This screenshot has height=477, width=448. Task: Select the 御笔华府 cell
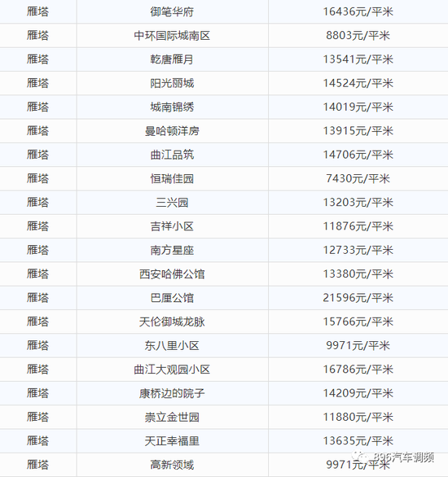[172, 11]
